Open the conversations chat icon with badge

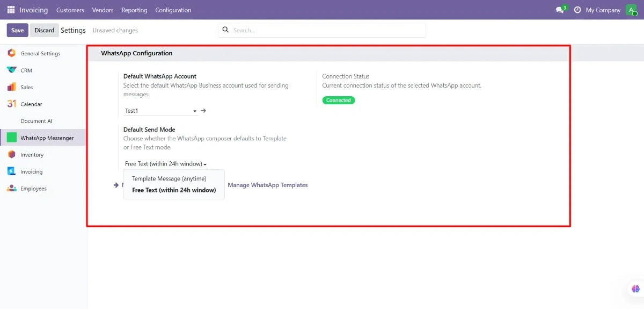[x=561, y=10]
